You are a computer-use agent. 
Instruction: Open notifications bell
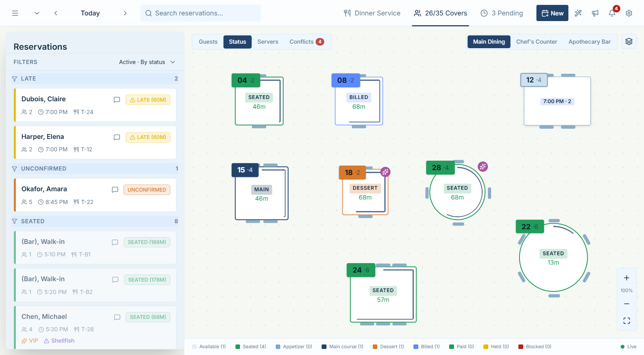[x=612, y=13]
